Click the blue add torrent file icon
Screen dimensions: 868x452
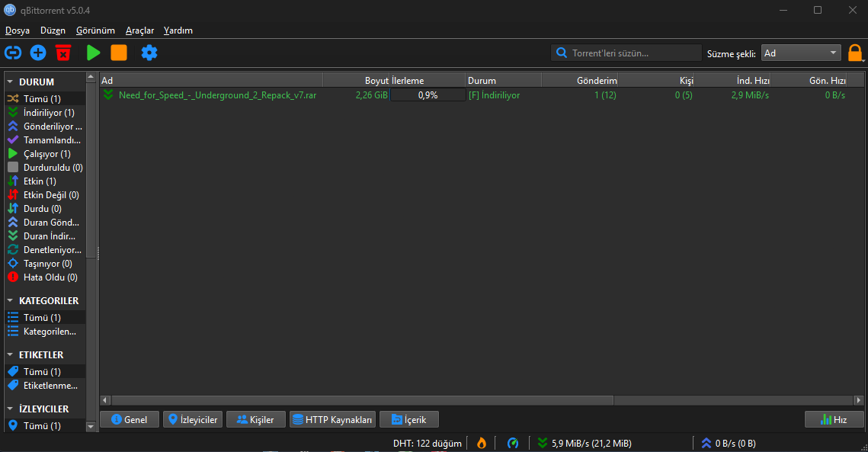coord(38,53)
